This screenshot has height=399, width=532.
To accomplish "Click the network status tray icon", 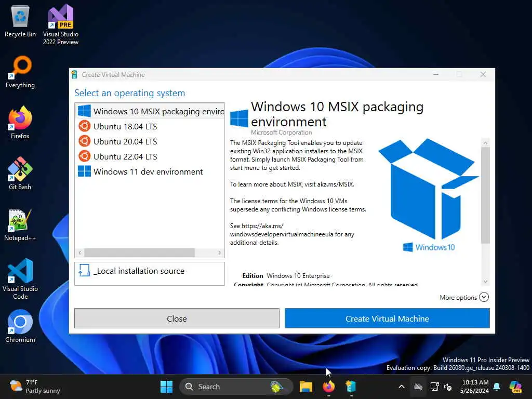I will (x=434, y=387).
